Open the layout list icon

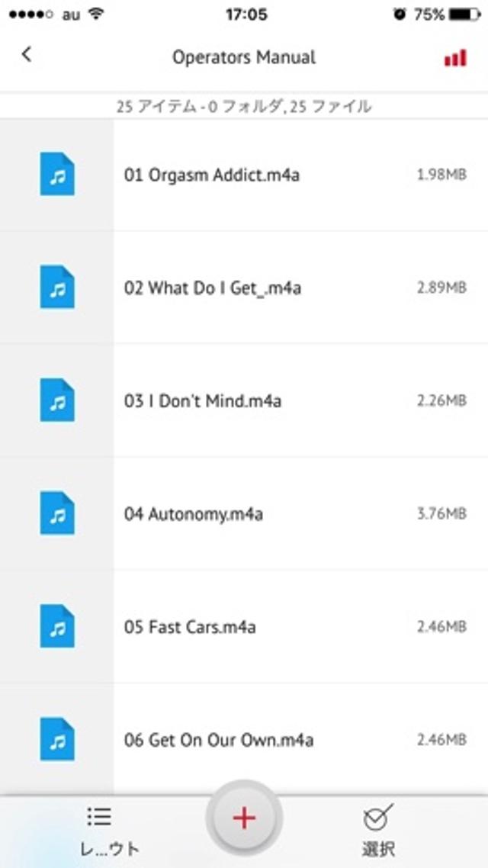pos(99,817)
